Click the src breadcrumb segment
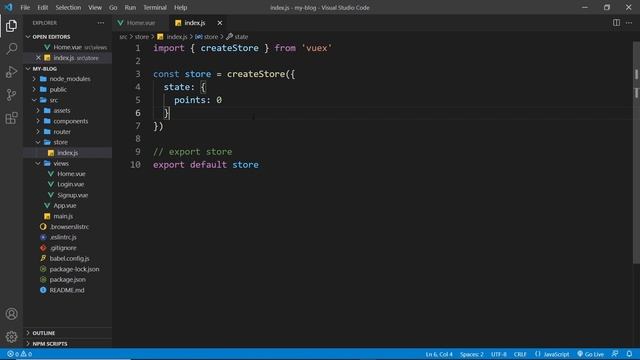The height and width of the screenshot is (360, 640). [x=123, y=37]
